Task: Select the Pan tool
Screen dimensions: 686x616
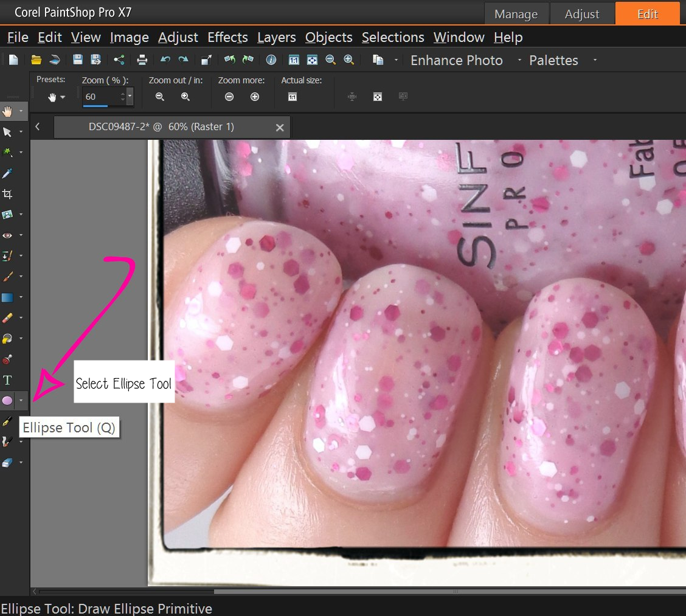Action: coord(9,111)
